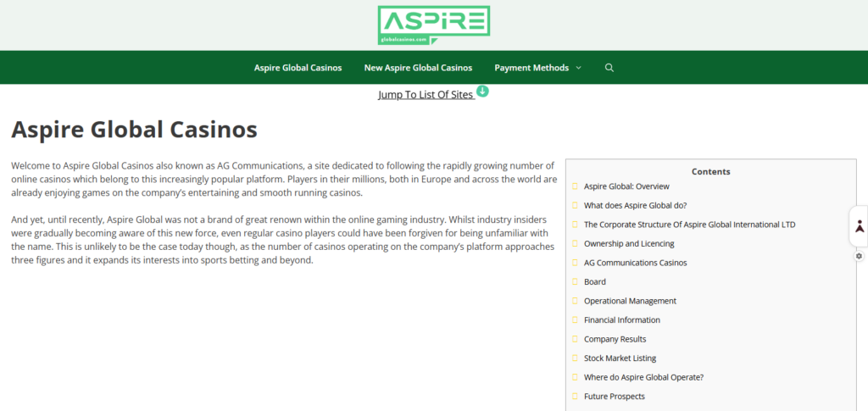868x411 pixels.
Task: Open the small gear icon below accessibility widget
Action: 859,256
